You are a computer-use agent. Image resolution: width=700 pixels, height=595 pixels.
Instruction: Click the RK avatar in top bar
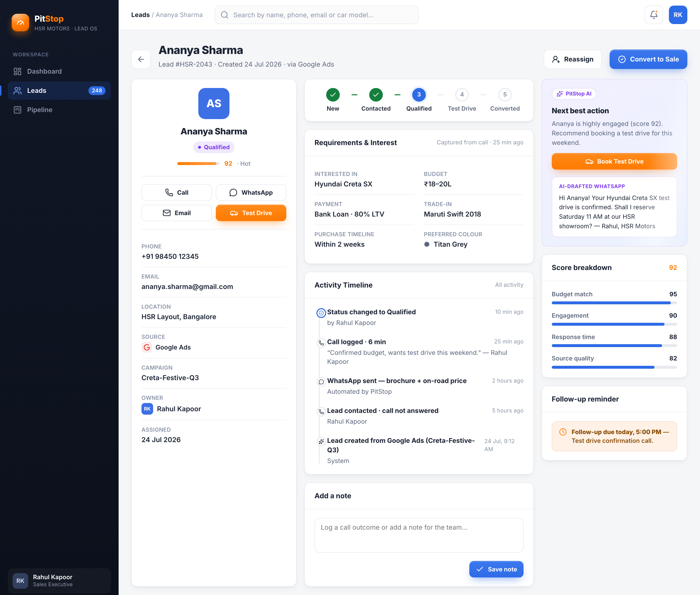click(678, 15)
